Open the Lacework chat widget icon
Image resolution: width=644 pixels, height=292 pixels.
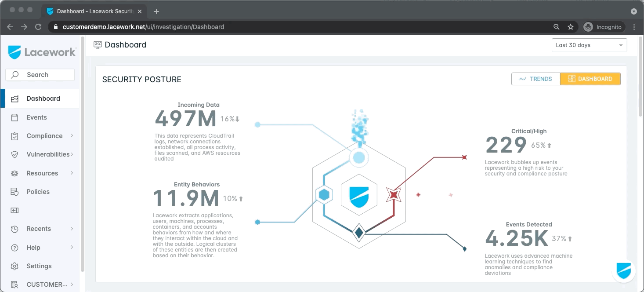[x=623, y=270]
